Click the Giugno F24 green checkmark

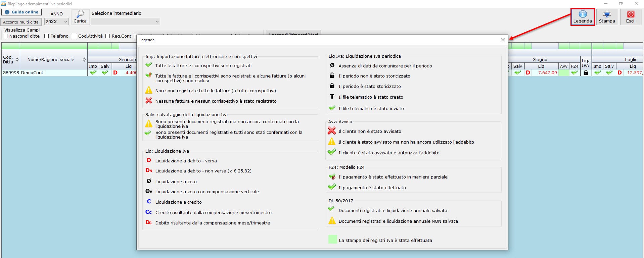tap(574, 72)
